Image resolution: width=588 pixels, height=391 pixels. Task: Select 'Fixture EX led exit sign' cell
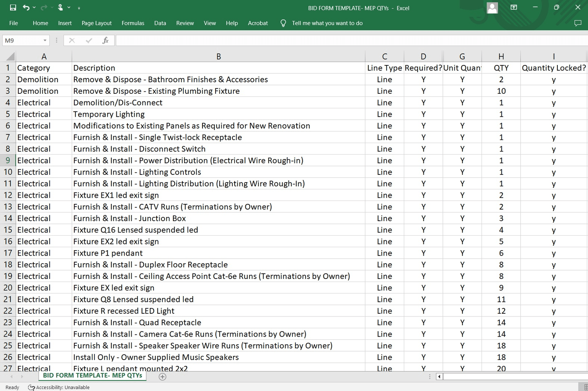coord(219,288)
